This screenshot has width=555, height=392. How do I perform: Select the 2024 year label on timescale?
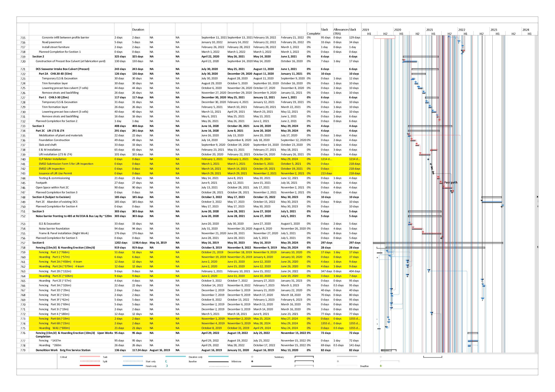click(x=526, y=30)
